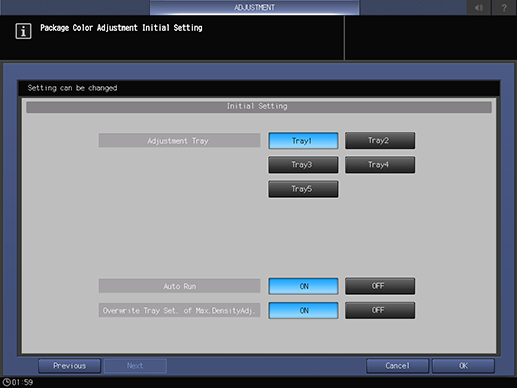517x388 pixels.
Task: Click the Package Color Adjustment Initial Setting title
Action: (x=121, y=28)
